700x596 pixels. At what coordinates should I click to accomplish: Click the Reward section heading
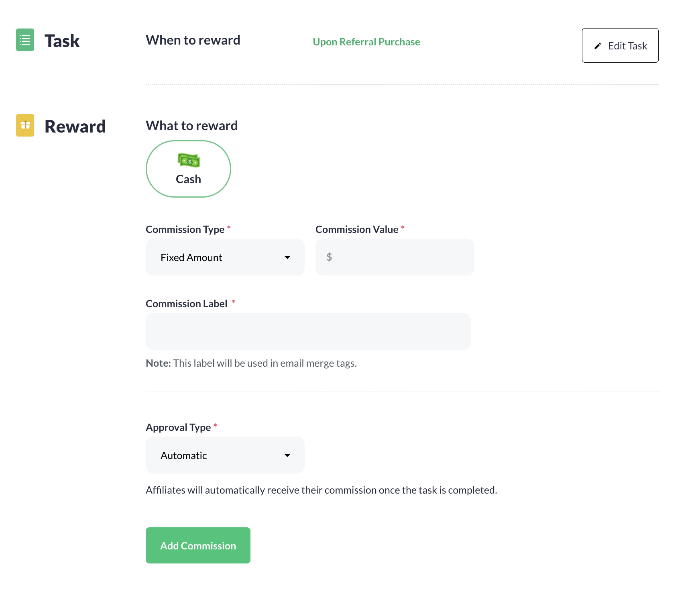coord(75,126)
